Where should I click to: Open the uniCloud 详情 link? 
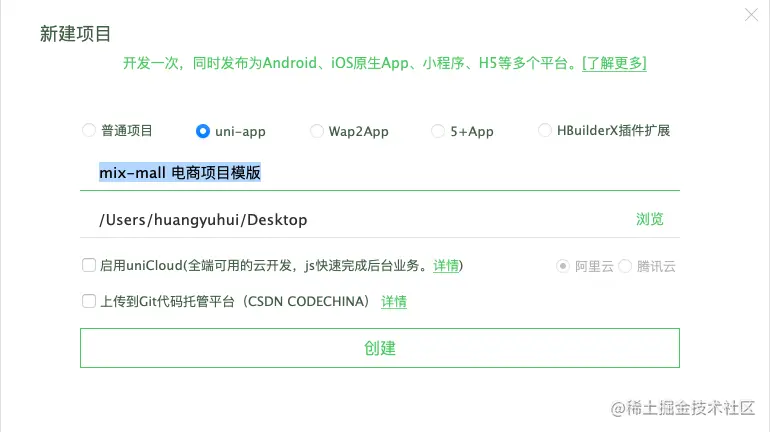[x=446, y=266]
